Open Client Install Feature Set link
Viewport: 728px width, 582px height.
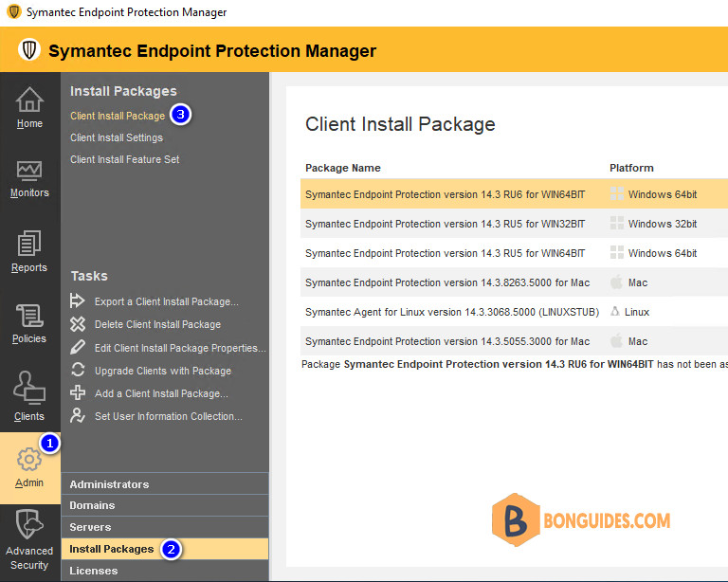[124, 159]
